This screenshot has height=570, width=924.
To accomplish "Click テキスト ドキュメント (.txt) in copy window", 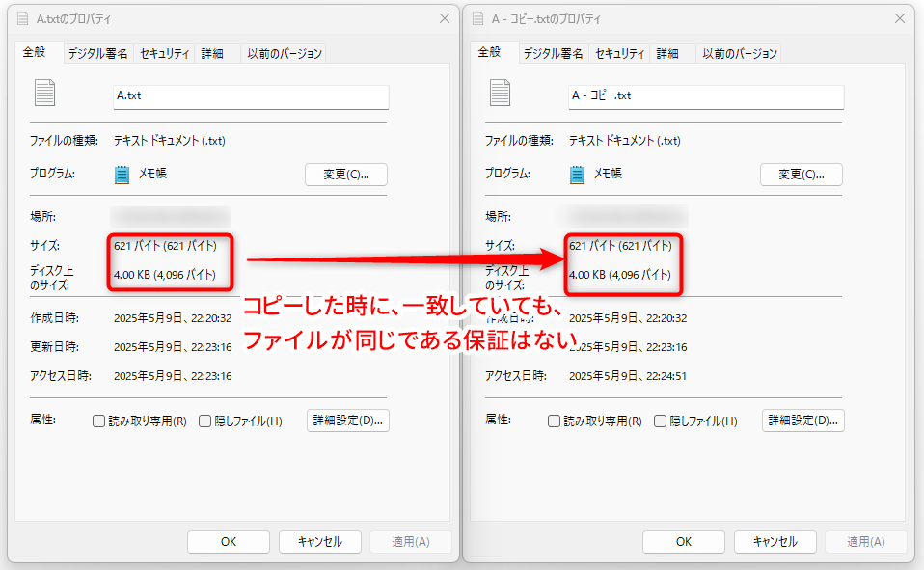I will tap(624, 141).
